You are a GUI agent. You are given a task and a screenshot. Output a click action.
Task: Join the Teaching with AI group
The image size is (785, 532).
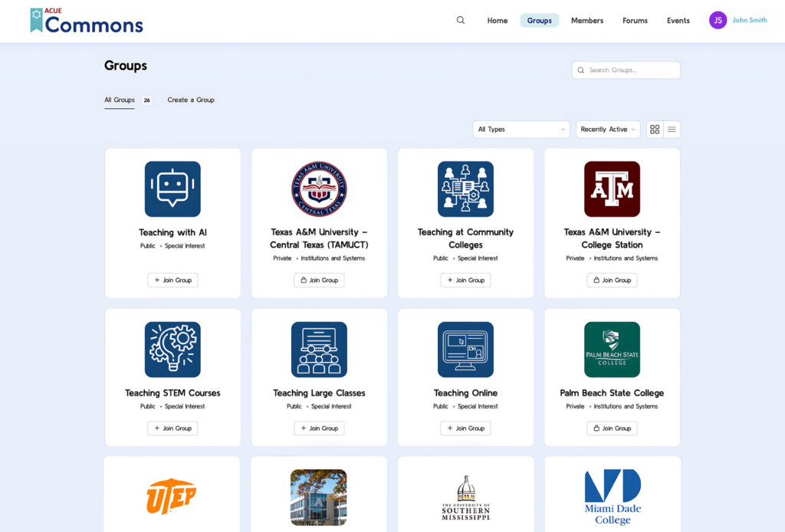[x=172, y=281]
